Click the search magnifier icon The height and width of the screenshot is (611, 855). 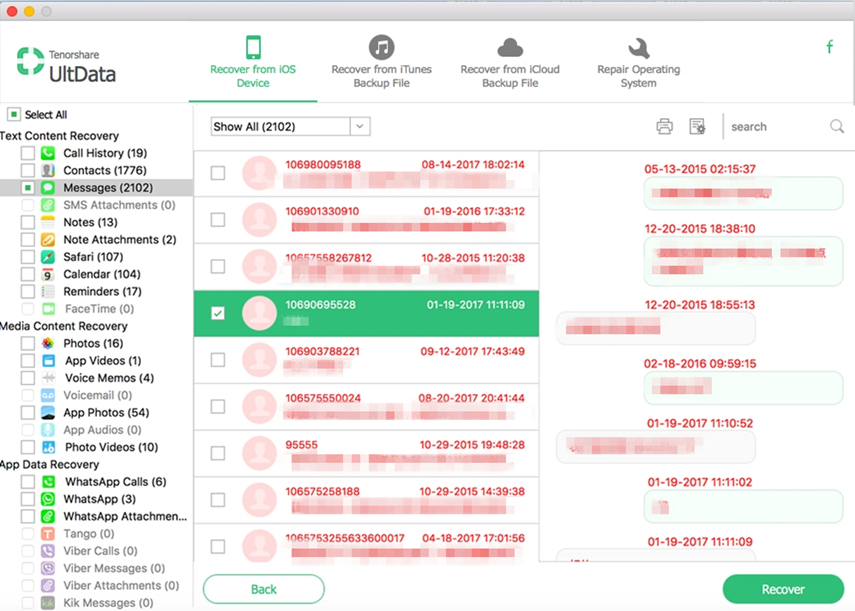[x=837, y=126]
